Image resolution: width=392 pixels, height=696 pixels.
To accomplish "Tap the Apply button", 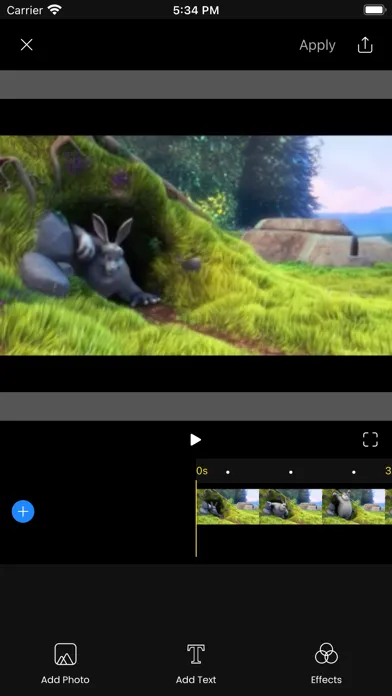I will (317, 45).
